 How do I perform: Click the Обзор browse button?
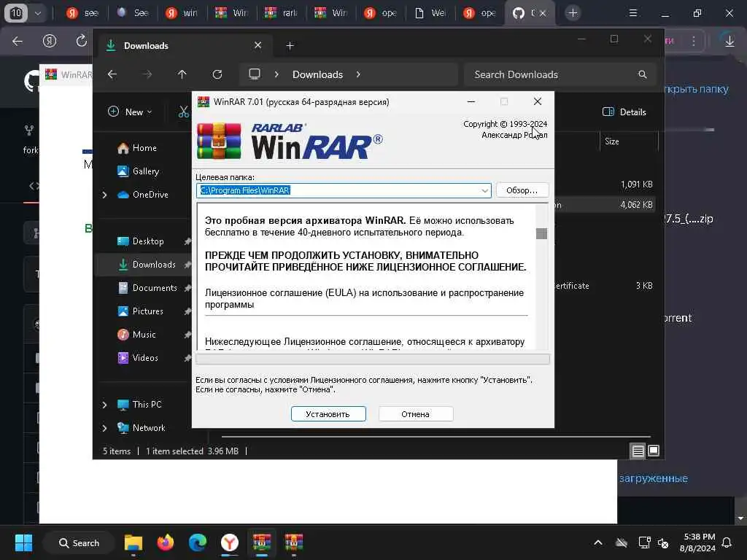(x=522, y=190)
